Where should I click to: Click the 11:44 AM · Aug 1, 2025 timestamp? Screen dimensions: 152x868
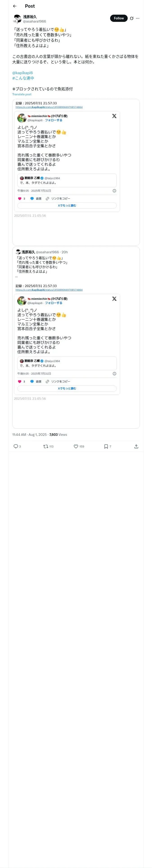[x=30, y=435]
